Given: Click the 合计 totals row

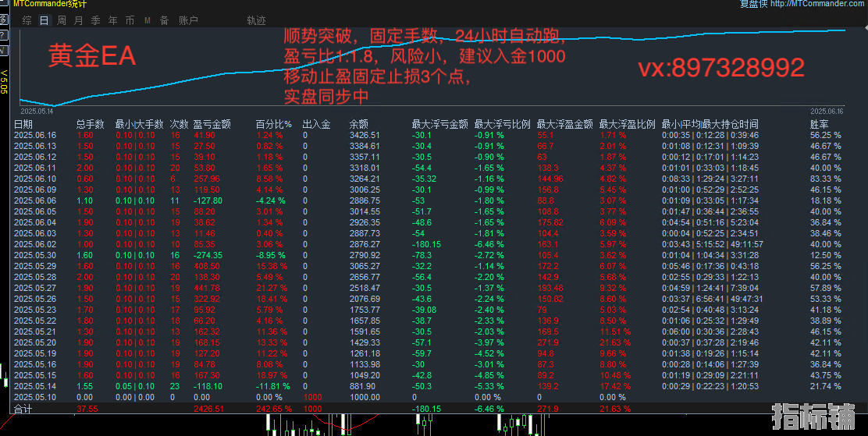Looking at the screenshot, I should 24,408.
